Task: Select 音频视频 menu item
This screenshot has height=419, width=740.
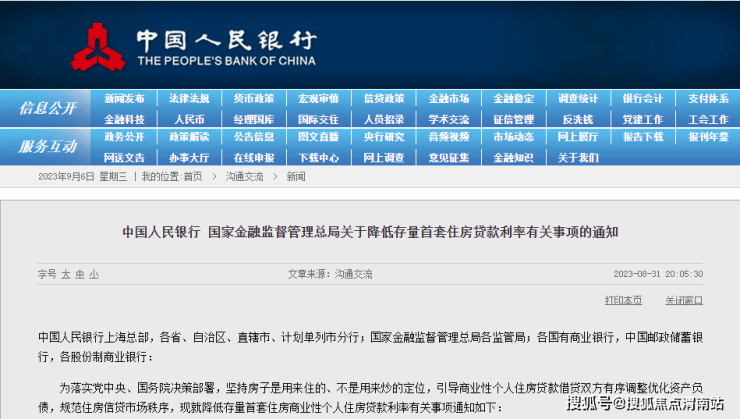Action: click(449, 137)
